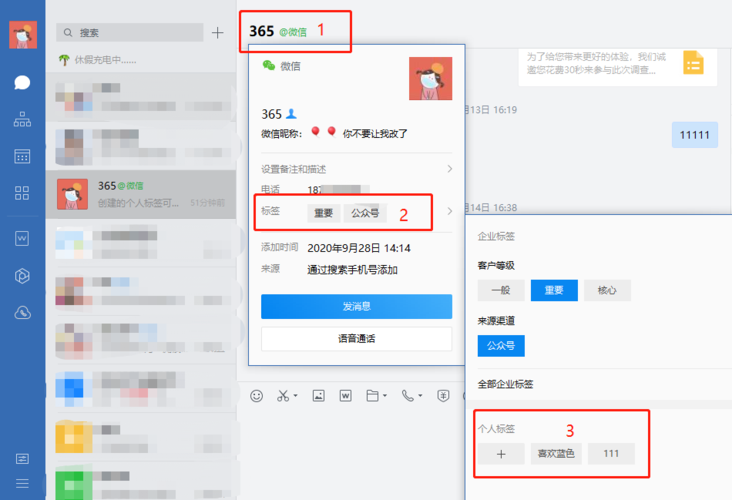This screenshot has height=500, width=732.
Task: Click the yen payment shield icon
Action: pyautogui.click(x=443, y=396)
